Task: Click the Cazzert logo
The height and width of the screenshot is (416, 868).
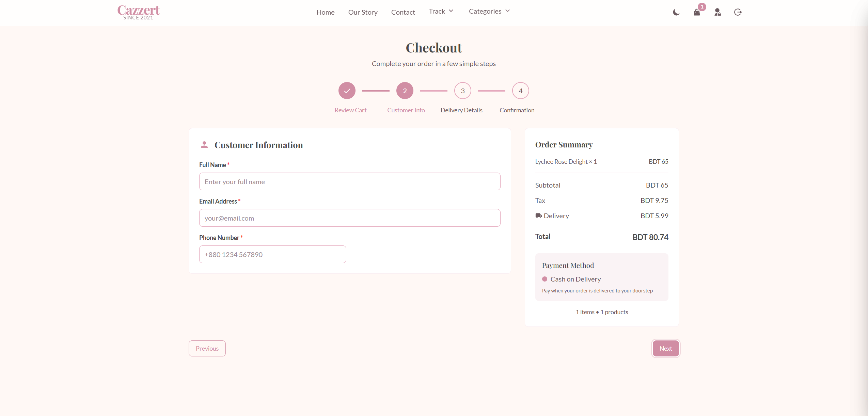Action: (138, 12)
